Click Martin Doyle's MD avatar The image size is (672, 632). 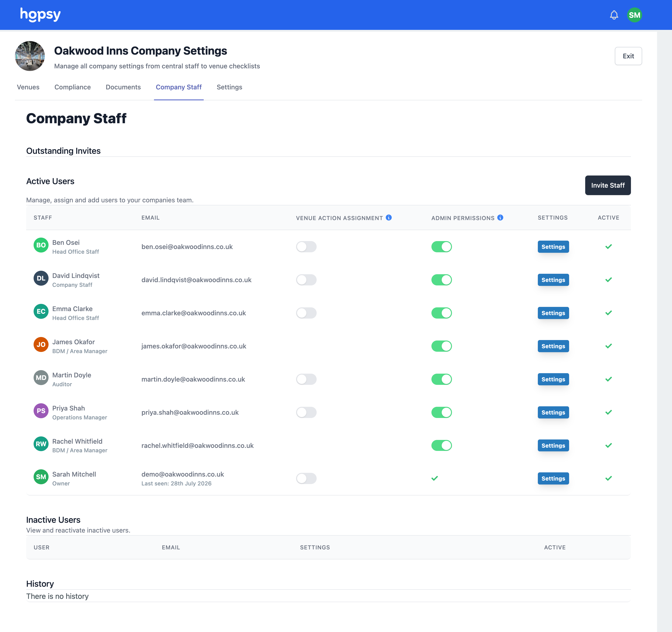pyautogui.click(x=41, y=378)
